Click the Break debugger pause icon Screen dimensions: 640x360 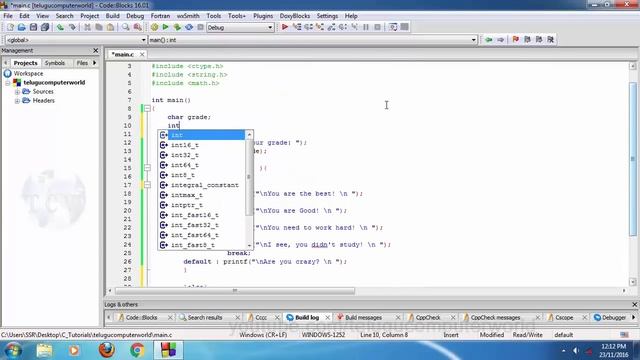pos(366,27)
